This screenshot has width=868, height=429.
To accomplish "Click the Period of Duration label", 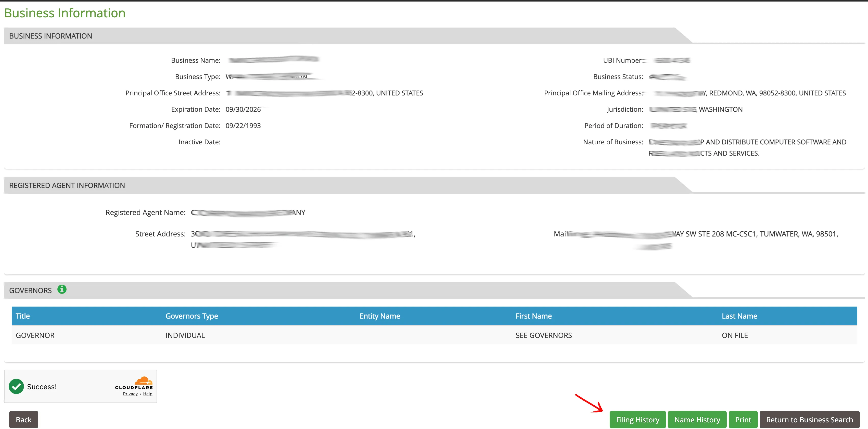I will (x=614, y=126).
